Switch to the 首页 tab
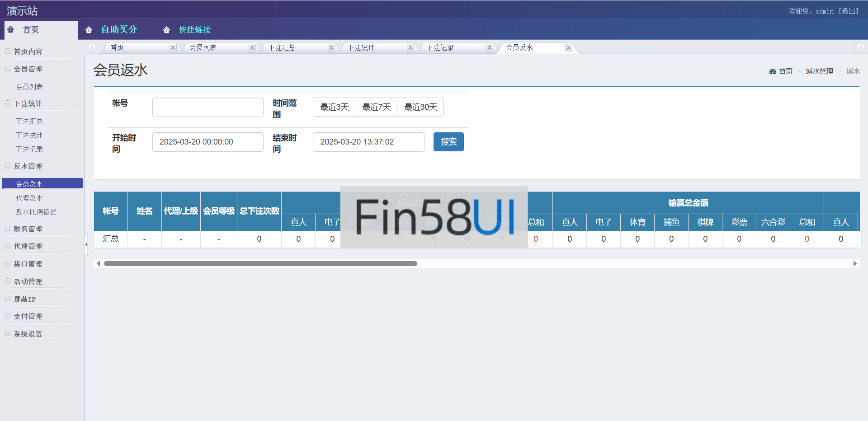 pyautogui.click(x=118, y=48)
